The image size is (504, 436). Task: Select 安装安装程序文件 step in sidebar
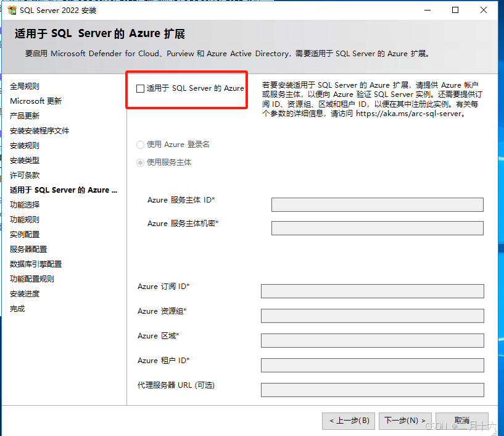pyautogui.click(x=39, y=131)
